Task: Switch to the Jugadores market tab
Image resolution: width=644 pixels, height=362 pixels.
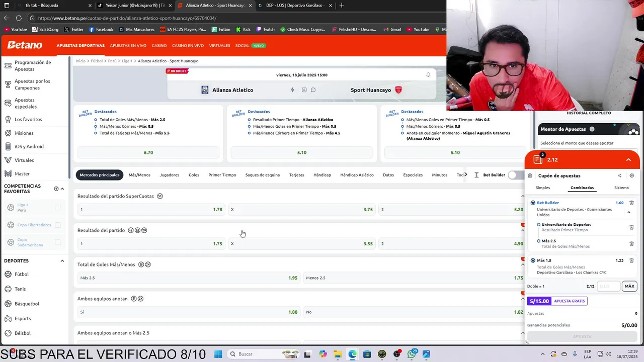Action: tap(169, 175)
